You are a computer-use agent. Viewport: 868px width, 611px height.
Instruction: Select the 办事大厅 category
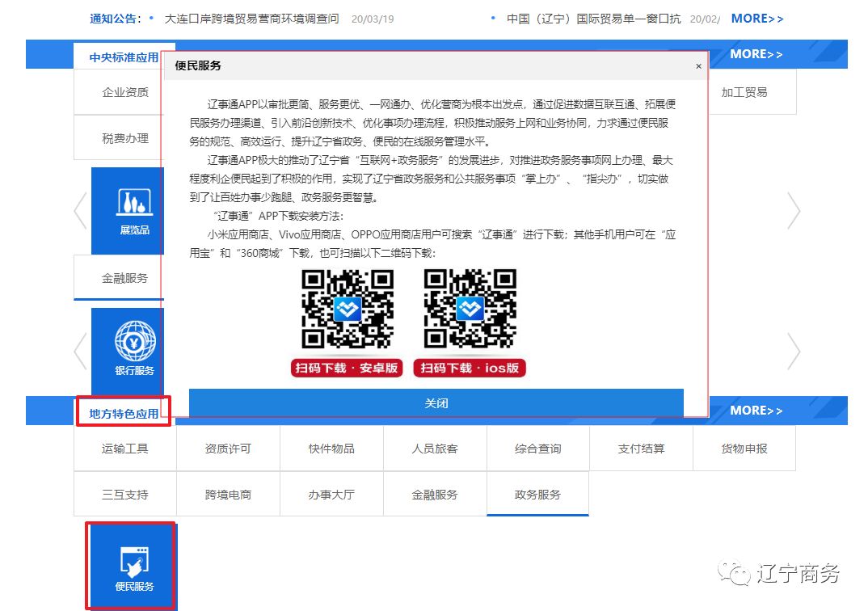click(x=331, y=495)
